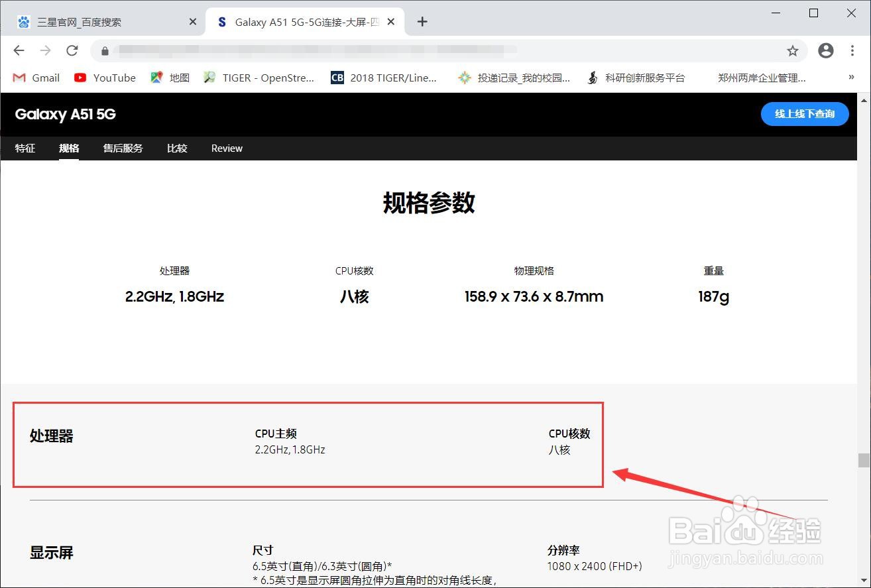871x588 pixels.
Task: Select the 规格 section tab
Action: (69, 148)
